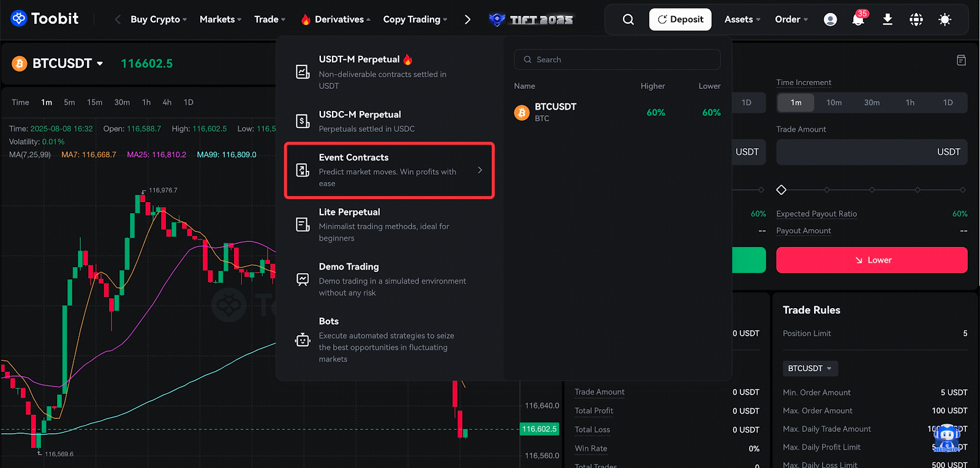The width and height of the screenshot is (980, 468).
Task: Select Lite Perpetual menu item
Action: (x=390, y=225)
